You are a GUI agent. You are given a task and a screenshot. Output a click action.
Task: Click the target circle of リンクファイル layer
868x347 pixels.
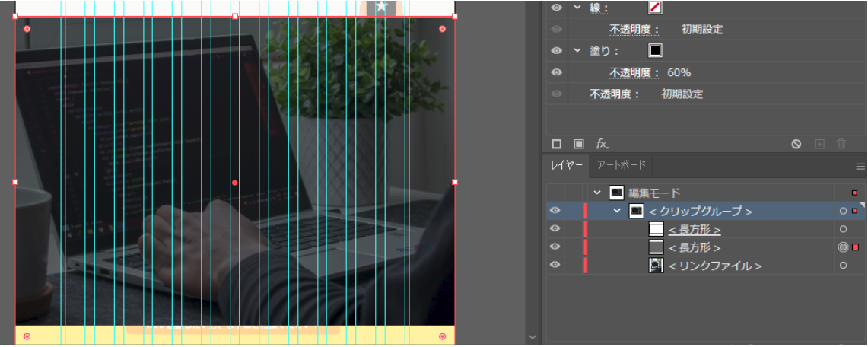coord(843,266)
